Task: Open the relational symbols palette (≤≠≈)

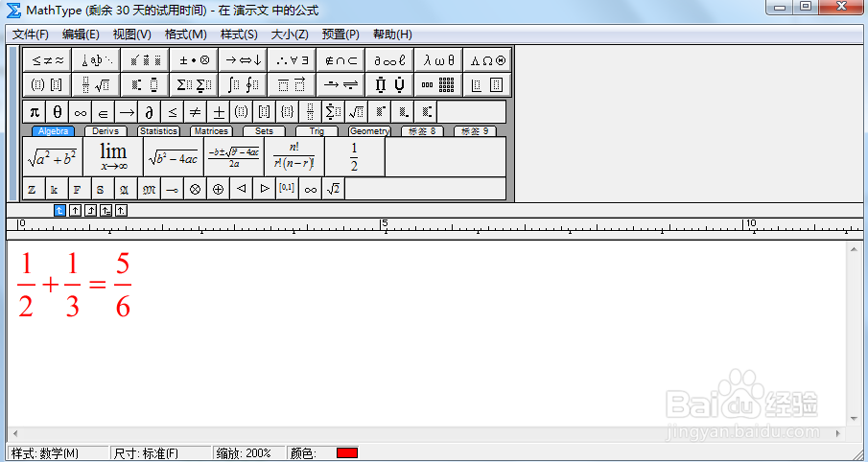Action: point(48,60)
